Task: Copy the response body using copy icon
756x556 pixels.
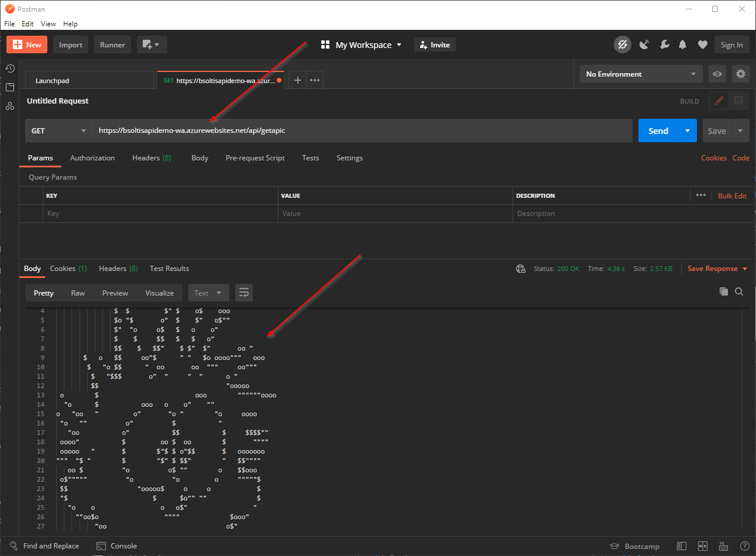Action: 724,291
